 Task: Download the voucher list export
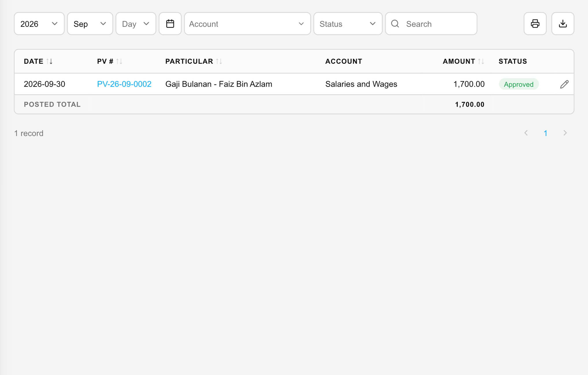[x=563, y=24]
